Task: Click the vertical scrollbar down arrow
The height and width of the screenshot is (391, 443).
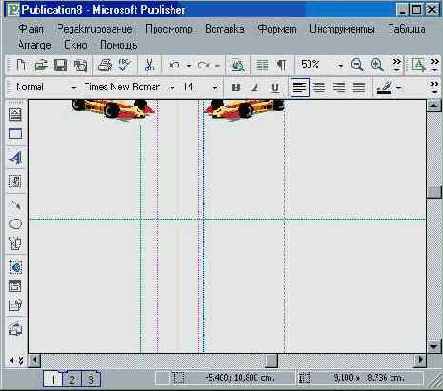Action: 434,347
